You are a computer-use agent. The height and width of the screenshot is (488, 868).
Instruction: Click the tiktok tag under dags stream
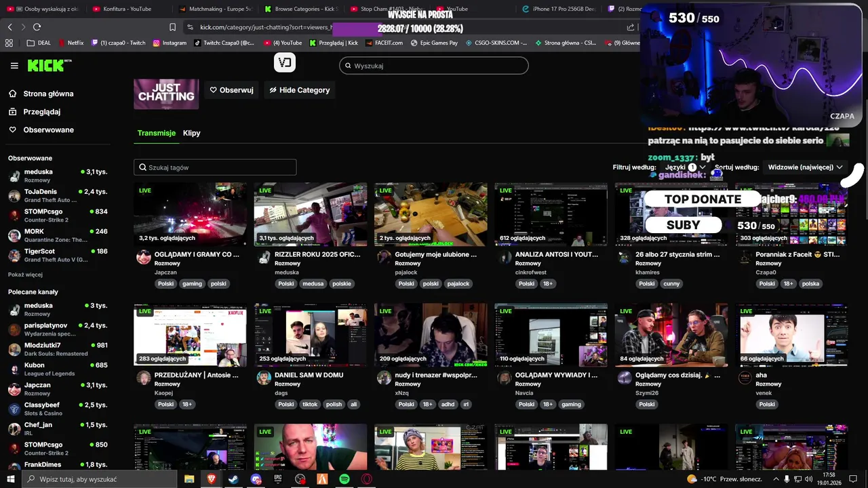pyautogui.click(x=310, y=405)
